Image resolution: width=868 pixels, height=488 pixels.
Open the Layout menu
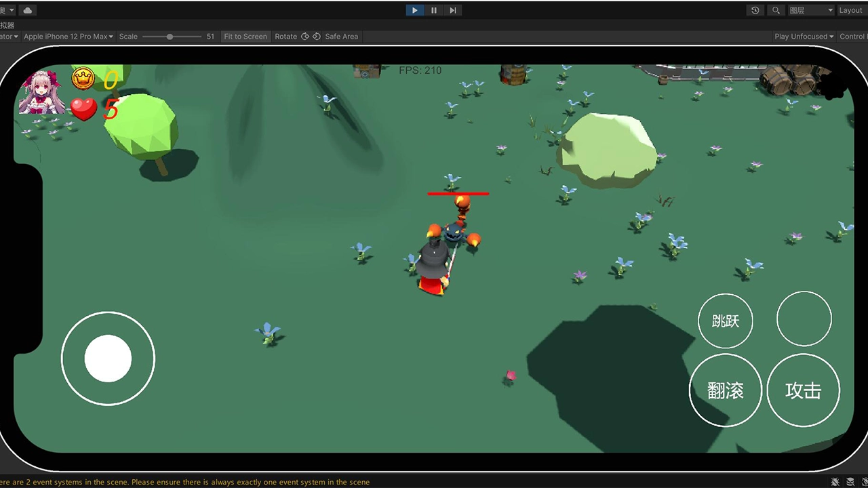tap(850, 10)
